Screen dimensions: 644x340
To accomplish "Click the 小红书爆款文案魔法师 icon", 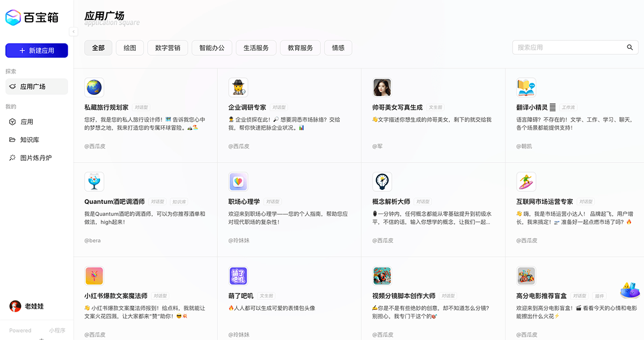I will tap(94, 276).
